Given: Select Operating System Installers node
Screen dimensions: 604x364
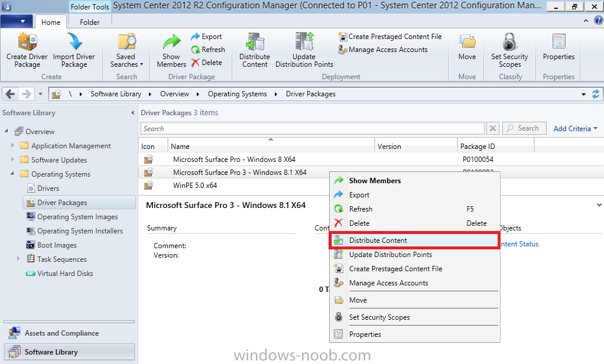Looking at the screenshot, I should (x=80, y=231).
